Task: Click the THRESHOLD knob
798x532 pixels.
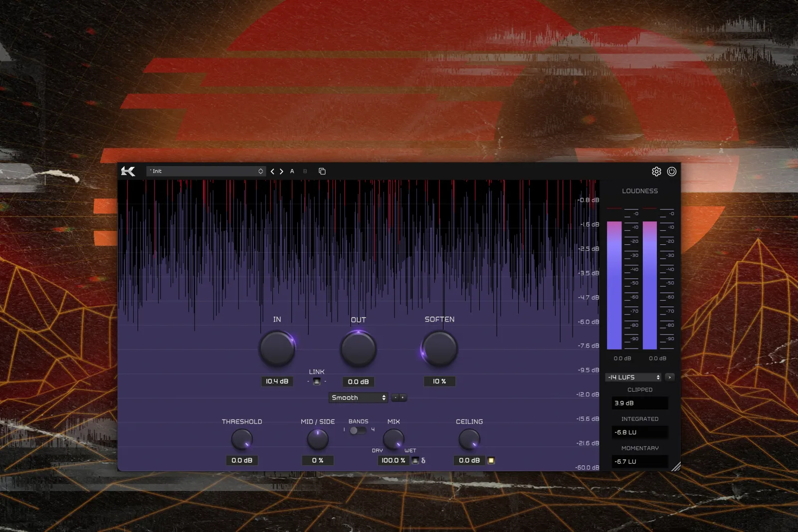Action: [x=242, y=439]
